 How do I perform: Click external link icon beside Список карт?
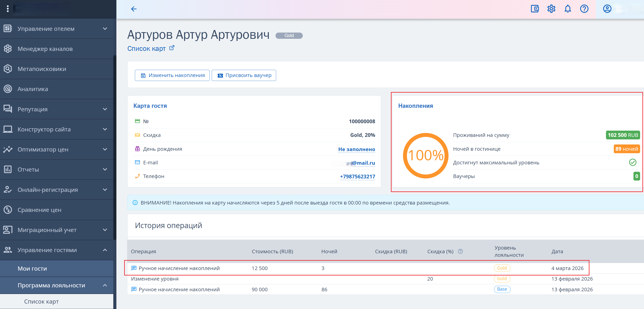click(x=172, y=48)
